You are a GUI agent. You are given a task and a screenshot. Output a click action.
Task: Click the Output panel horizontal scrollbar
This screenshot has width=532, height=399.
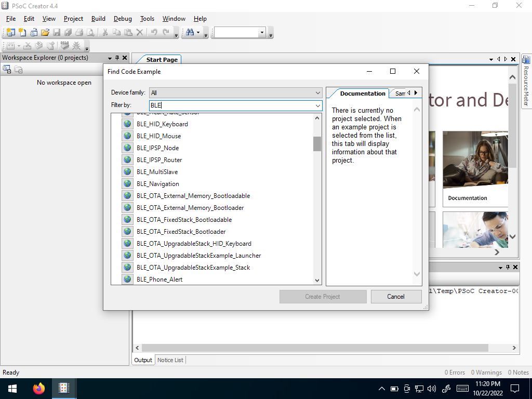pos(315,348)
